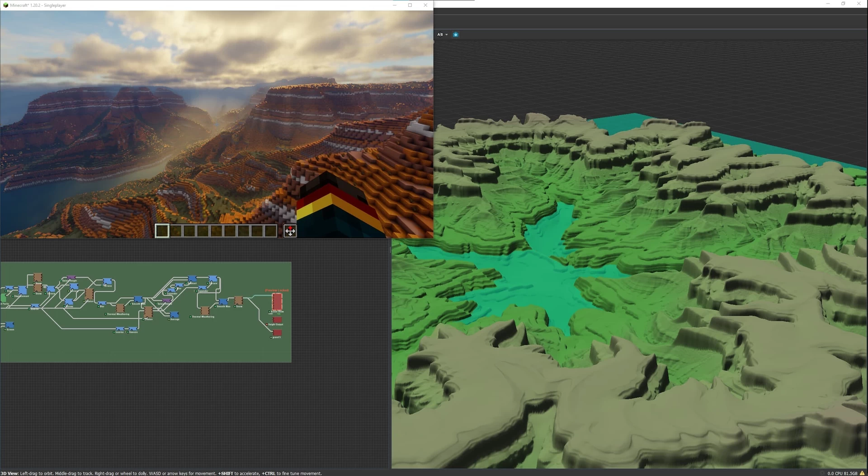Select the Rescale node

click(133, 329)
